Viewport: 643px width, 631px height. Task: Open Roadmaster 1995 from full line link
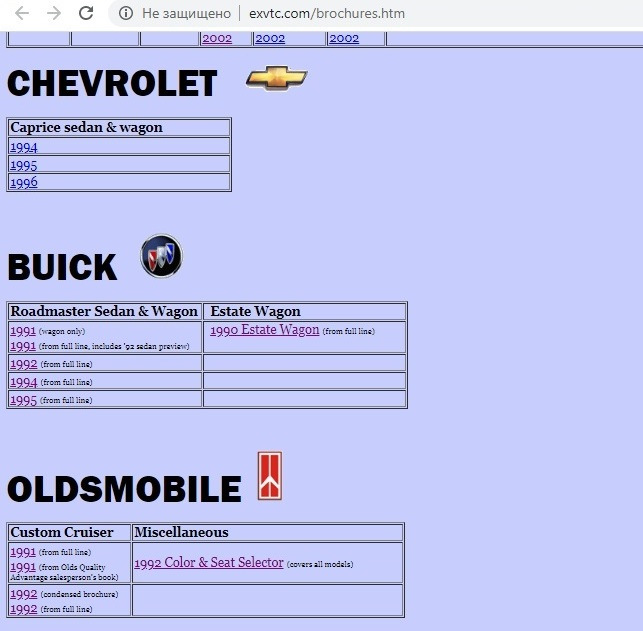(23, 400)
